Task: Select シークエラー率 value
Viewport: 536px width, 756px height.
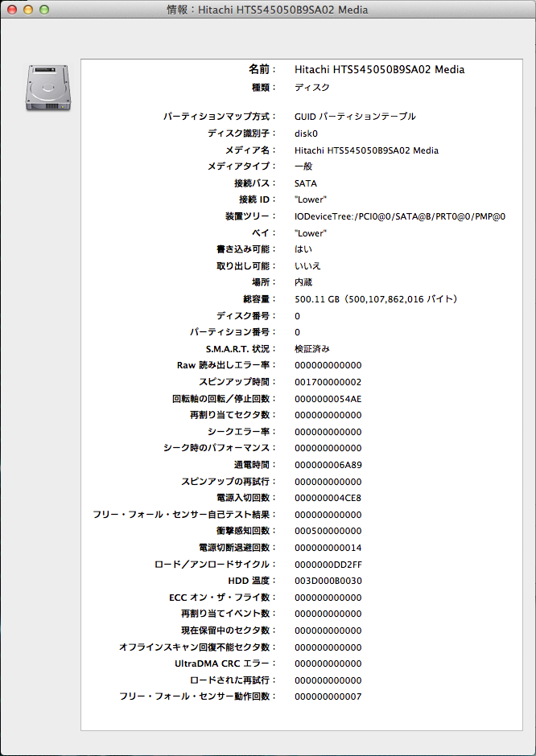Action: tap(328, 432)
